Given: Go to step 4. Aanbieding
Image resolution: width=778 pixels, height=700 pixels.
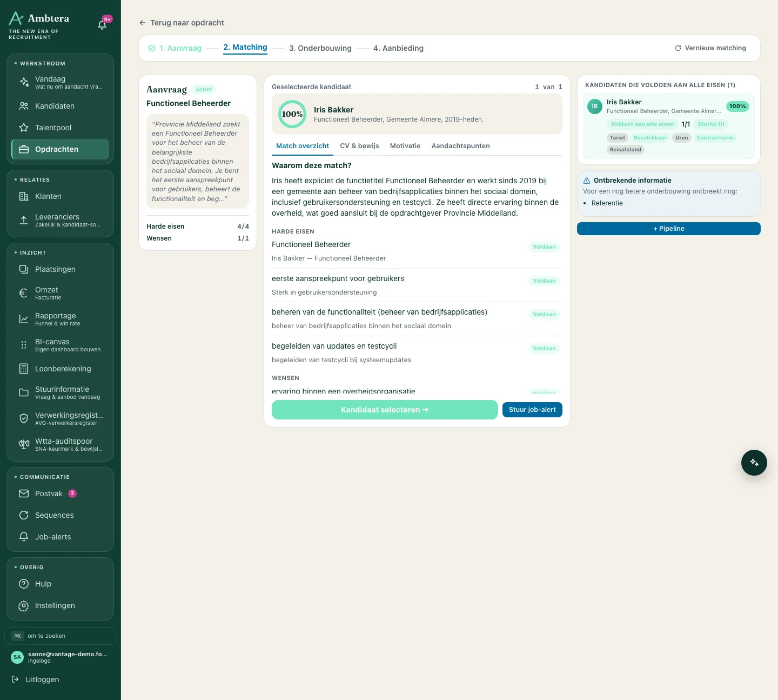Looking at the screenshot, I should tap(398, 48).
